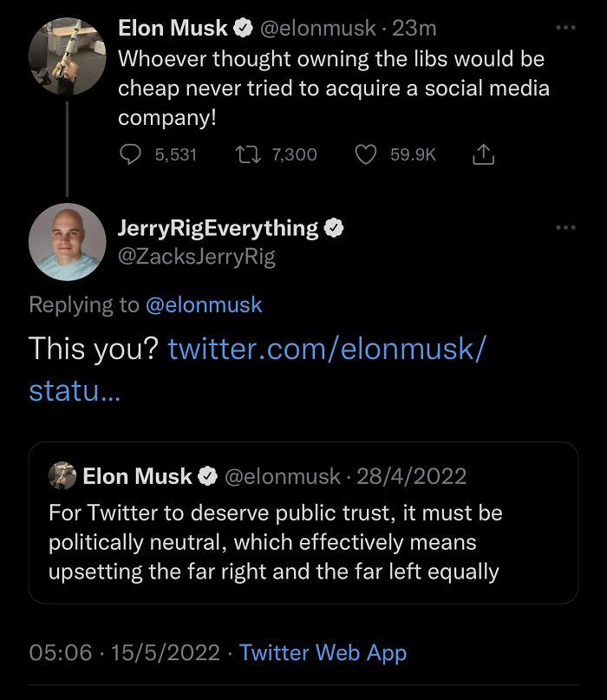Open the twitter.com/elonmusk/statu… link
Viewport: 607px width, 700px height.
[x=326, y=349]
